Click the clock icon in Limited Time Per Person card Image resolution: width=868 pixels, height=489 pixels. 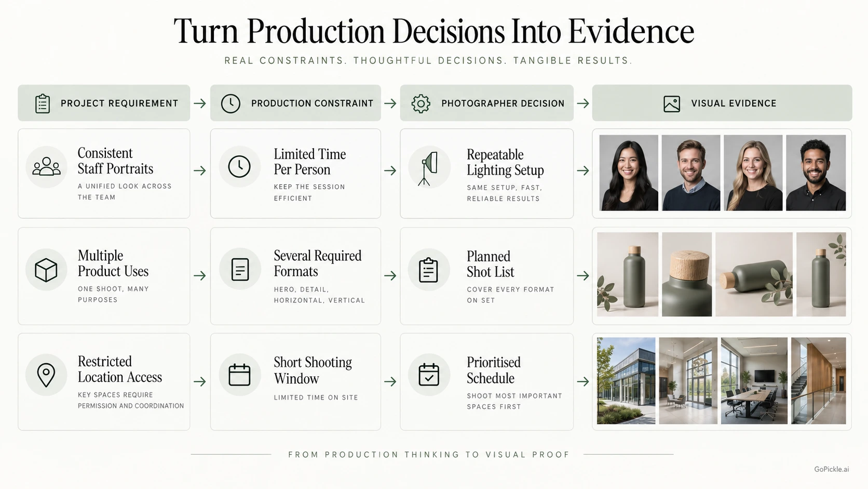click(239, 167)
